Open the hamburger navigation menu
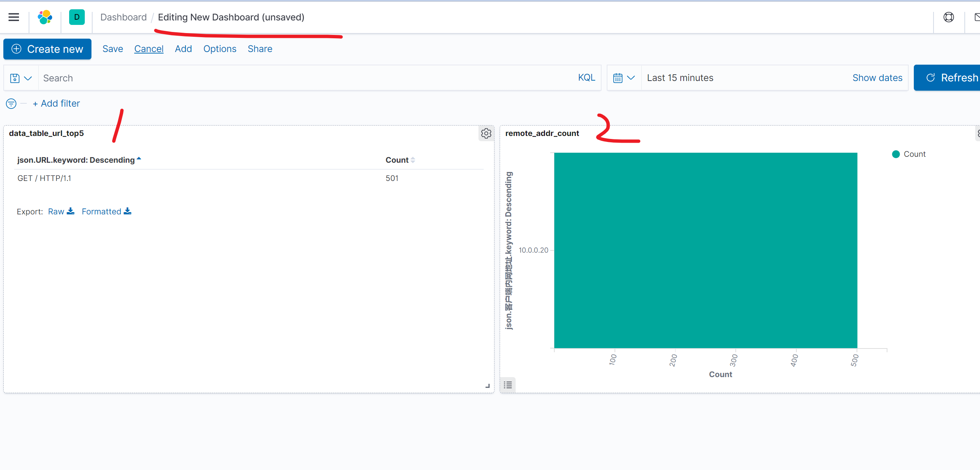Image resolution: width=980 pixels, height=470 pixels. point(14,17)
